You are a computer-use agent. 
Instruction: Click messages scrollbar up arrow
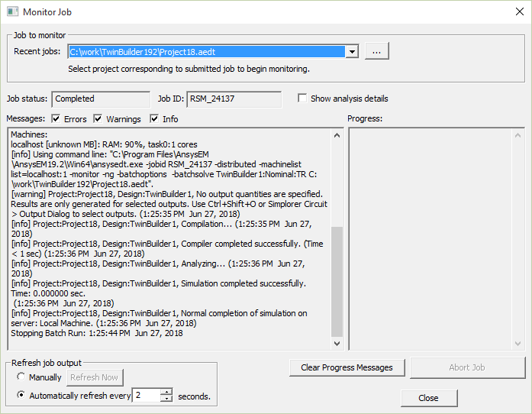pyautogui.click(x=337, y=135)
